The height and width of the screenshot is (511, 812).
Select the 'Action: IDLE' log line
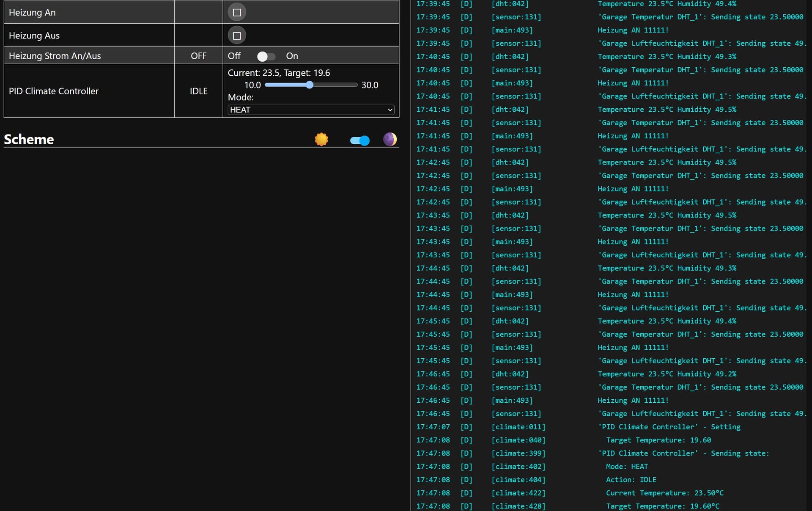click(631, 480)
